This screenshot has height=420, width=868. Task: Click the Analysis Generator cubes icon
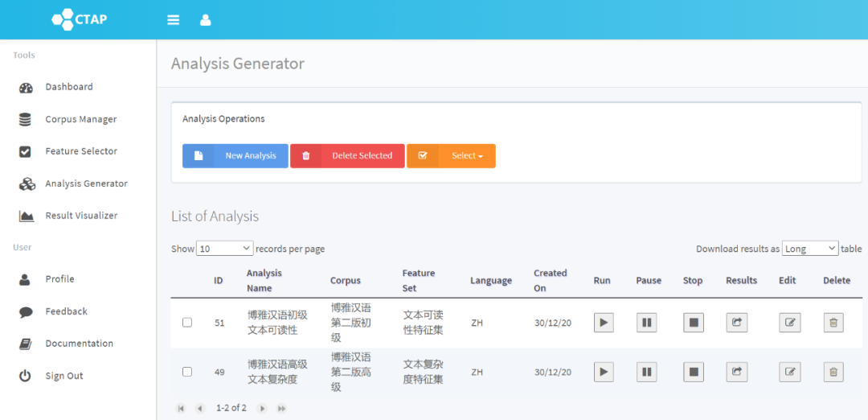click(x=27, y=184)
